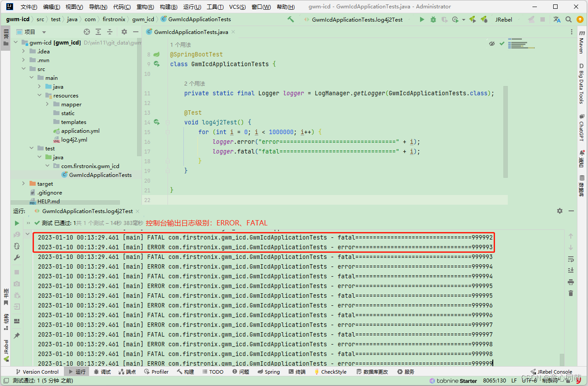Toggle soft-wrap for console lines
The height and width of the screenshot is (386, 588).
pyautogui.click(x=571, y=260)
